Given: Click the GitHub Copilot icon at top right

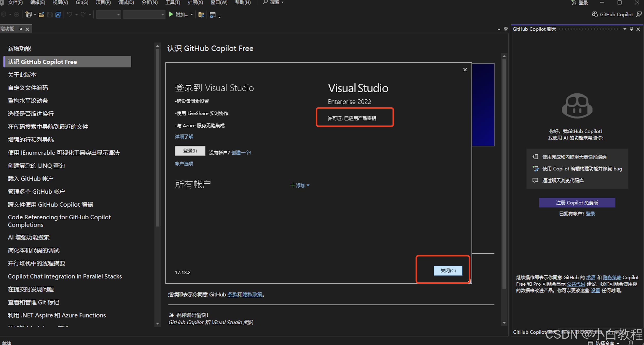Looking at the screenshot, I should click(595, 14).
